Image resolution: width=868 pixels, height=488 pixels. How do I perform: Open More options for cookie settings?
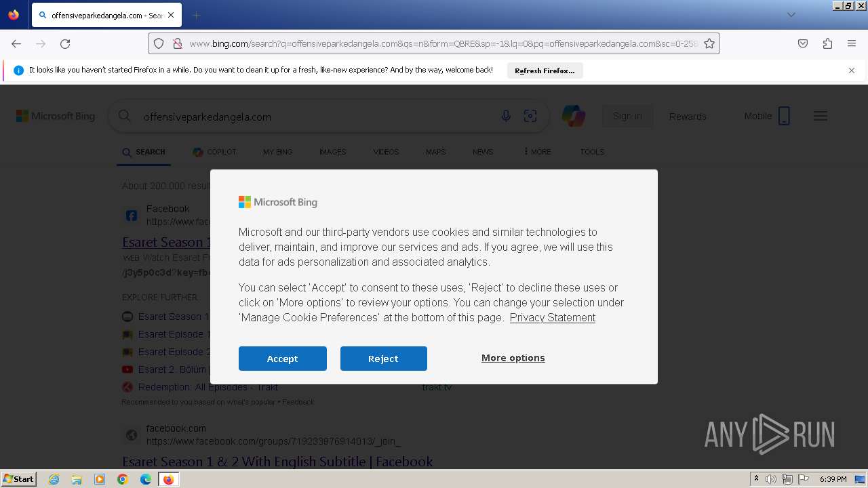(x=513, y=358)
